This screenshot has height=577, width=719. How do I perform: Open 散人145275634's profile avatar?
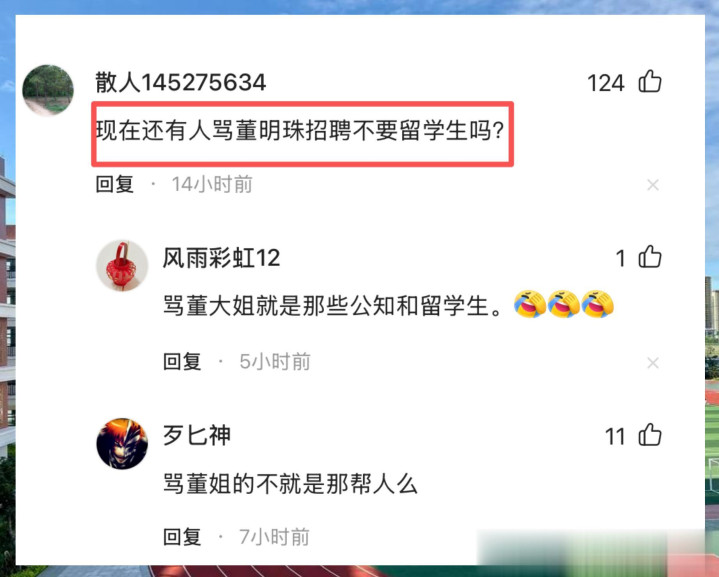tap(48, 89)
